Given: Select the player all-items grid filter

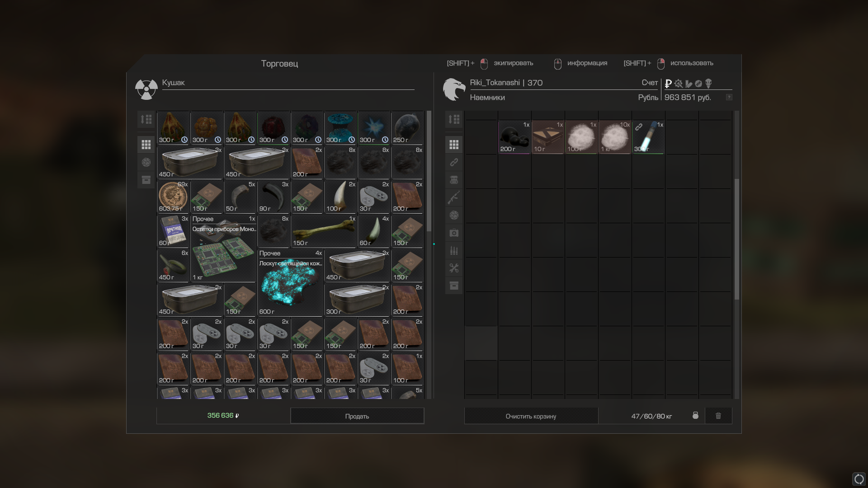Looking at the screenshot, I should (454, 145).
